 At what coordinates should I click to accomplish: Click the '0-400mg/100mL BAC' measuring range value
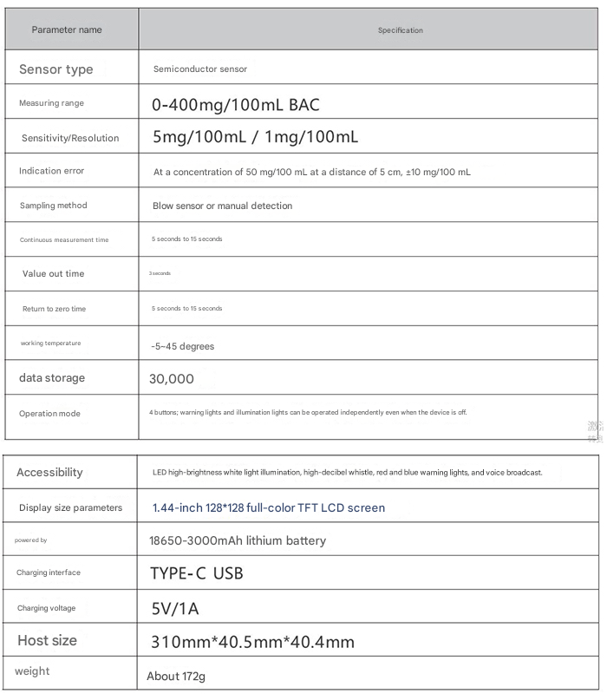tap(235, 105)
